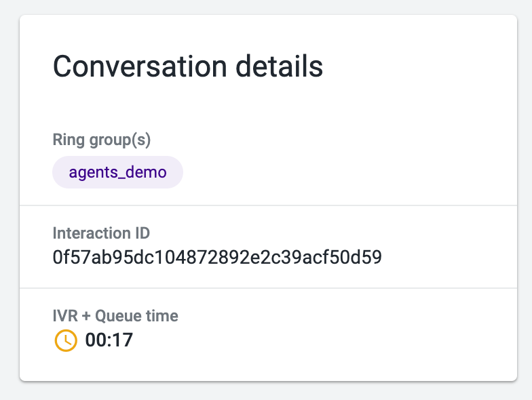The height and width of the screenshot is (400, 532).
Task: Click the Interaction ID label
Action: [101, 233]
